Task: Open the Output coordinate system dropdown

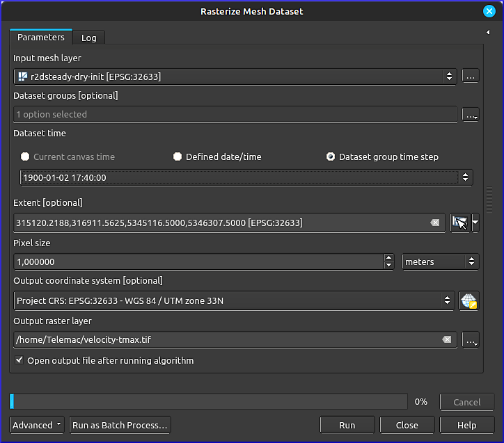Action: [x=234, y=301]
